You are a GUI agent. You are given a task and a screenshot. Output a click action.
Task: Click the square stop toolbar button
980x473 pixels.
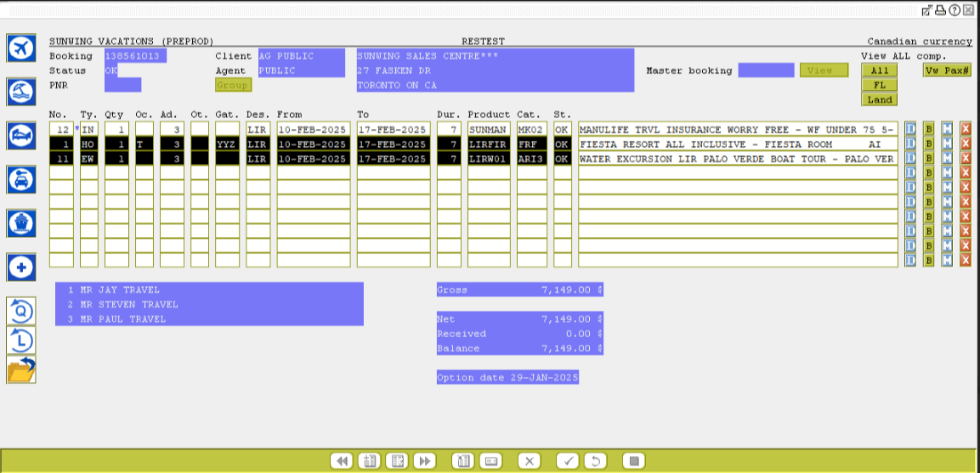click(634, 461)
